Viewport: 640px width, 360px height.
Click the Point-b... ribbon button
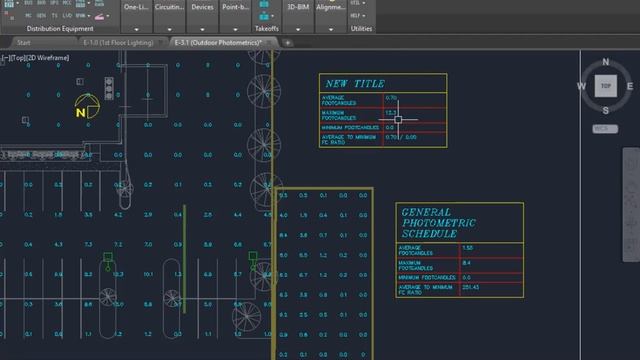pyautogui.click(x=235, y=7)
